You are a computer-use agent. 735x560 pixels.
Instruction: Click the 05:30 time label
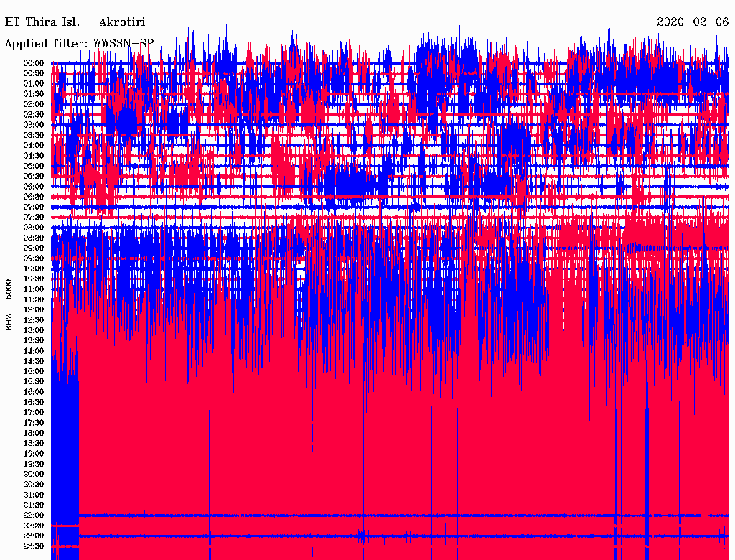coord(34,176)
